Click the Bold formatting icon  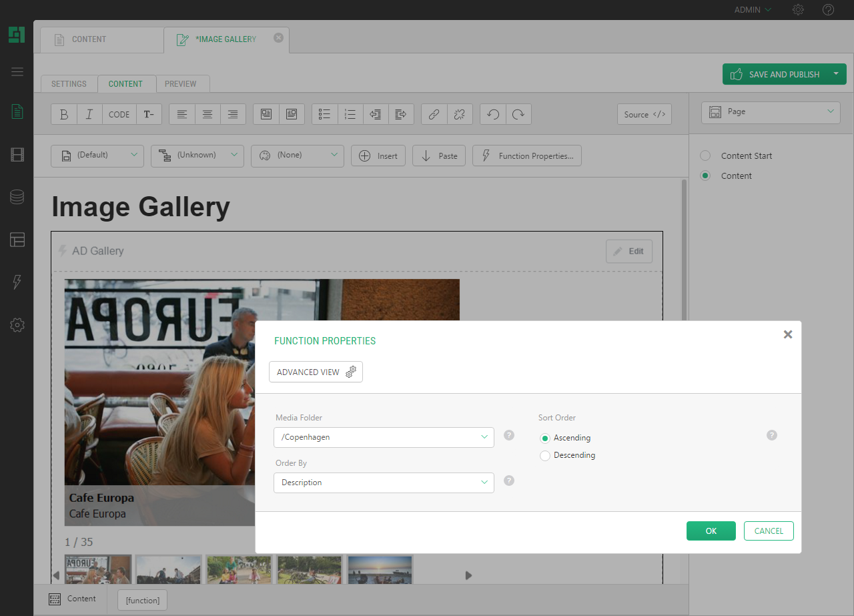pyautogui.click(x=64, y=114)
